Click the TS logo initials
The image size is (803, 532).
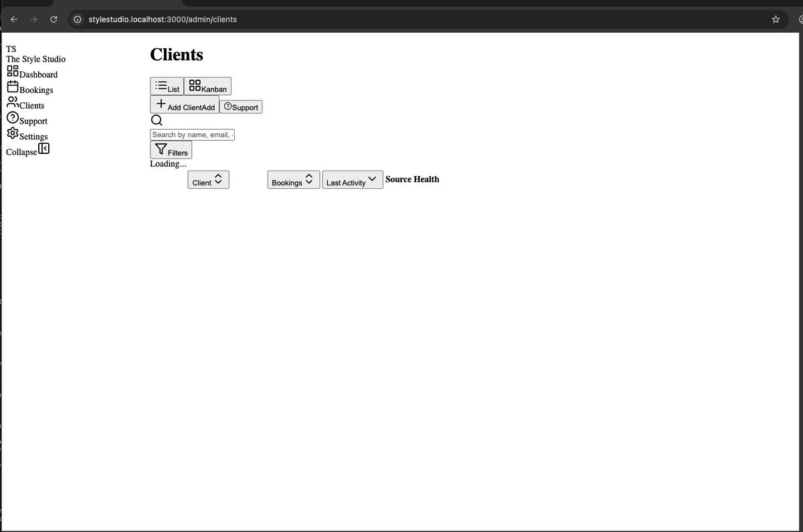pos(11,49)
